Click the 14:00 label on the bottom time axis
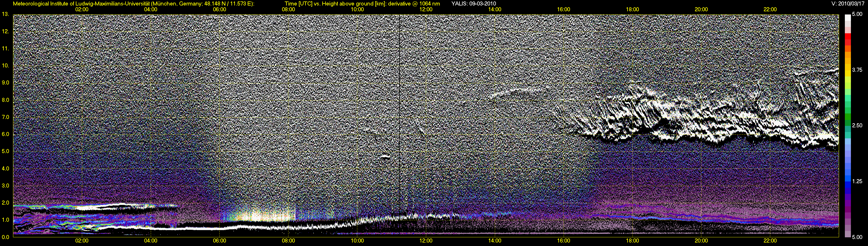Image resolution: width=868 pixels, height=246 pixels. click(x=495, y=241)
